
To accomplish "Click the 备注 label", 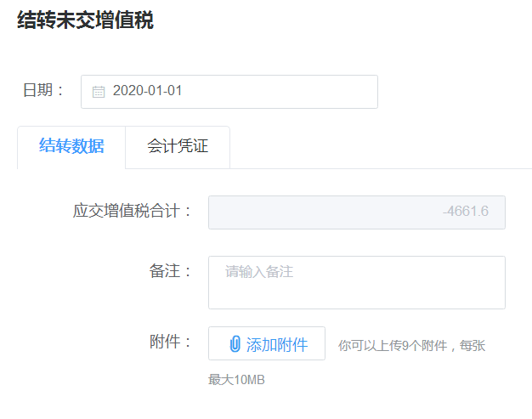I will [170, 271].
